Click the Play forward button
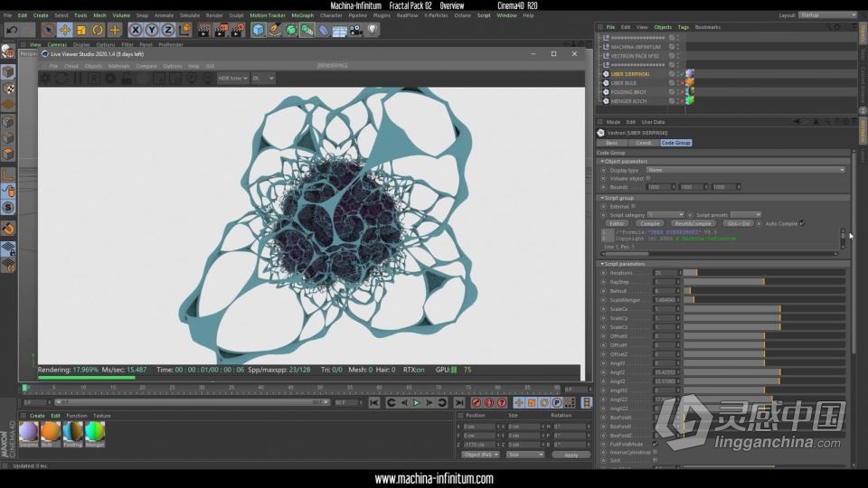The height and width of the screenshot is (488, 868). (416, 403)
